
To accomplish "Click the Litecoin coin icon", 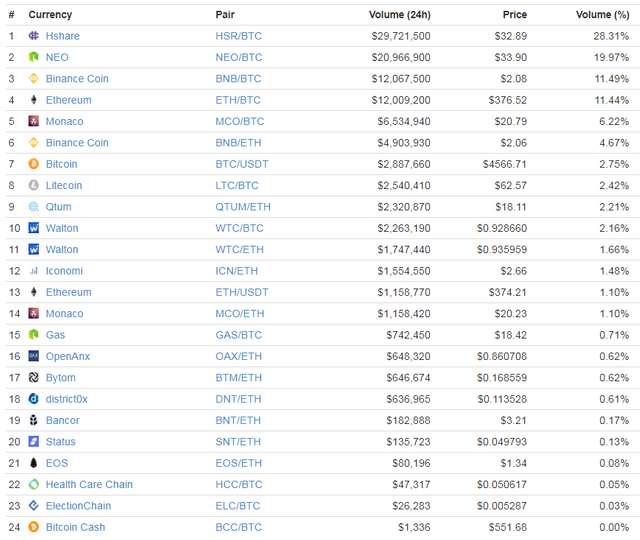I will click(x=33, y=185).
